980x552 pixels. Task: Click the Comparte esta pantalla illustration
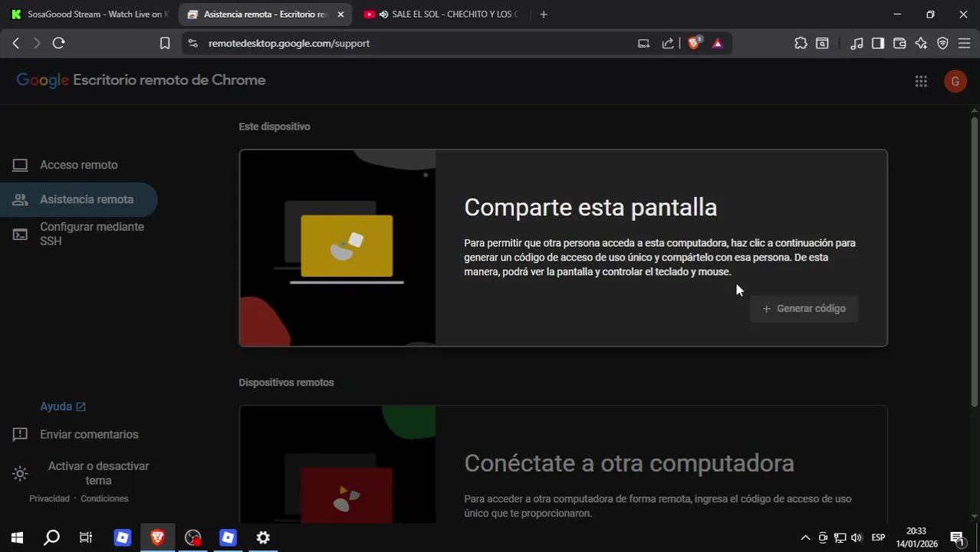[337, 248]
